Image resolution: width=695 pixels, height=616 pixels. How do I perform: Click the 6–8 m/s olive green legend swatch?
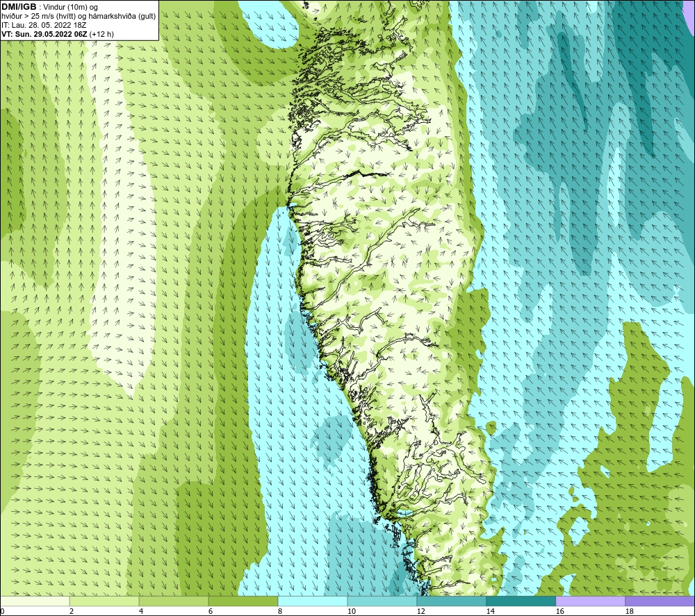point(243,601)
